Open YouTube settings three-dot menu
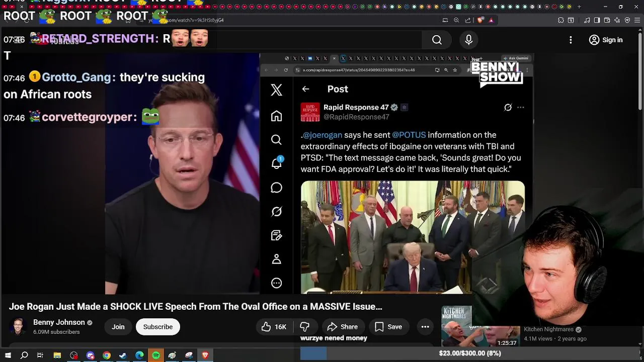The width and height of the screenshot is (644, 362). point(571,40)
